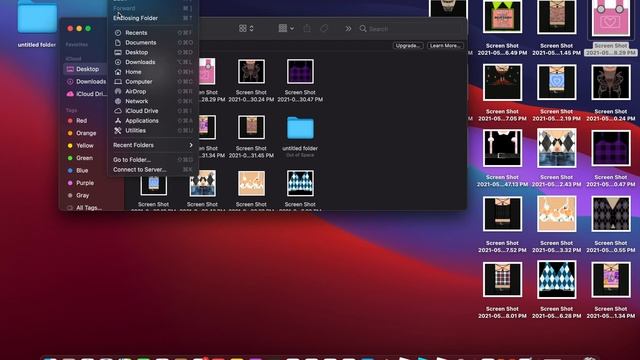
Task: Choose Go to Folder... menu entry
Action: 153,160
